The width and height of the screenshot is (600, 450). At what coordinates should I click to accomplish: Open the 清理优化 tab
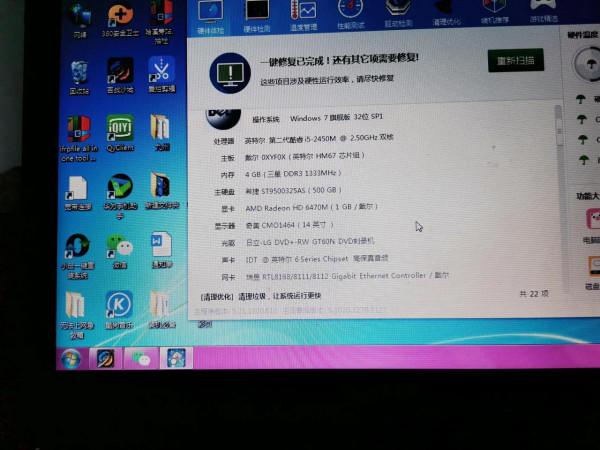(x=447, y=13)
